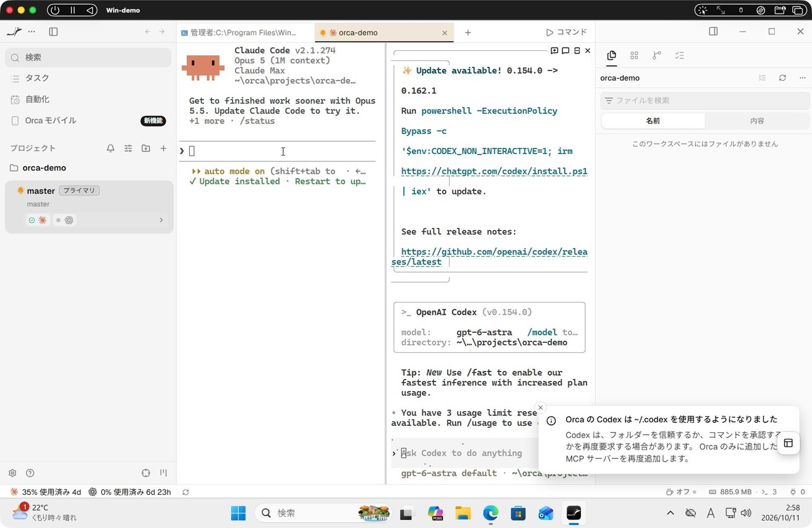Image resolution: width=812 pixels, height=528 pixels.
Task: Click the 検索 search field in sidebar
Action: click(x=88, y=57)
